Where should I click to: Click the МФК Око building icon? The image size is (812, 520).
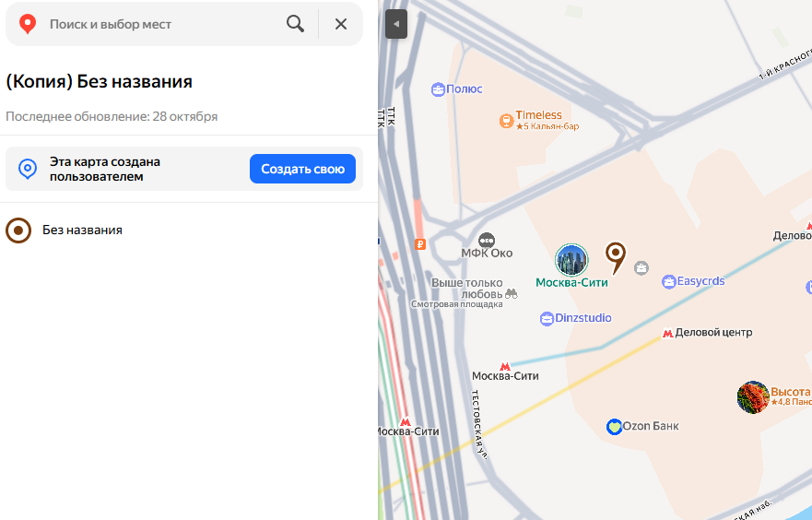[x=487, y=241]
